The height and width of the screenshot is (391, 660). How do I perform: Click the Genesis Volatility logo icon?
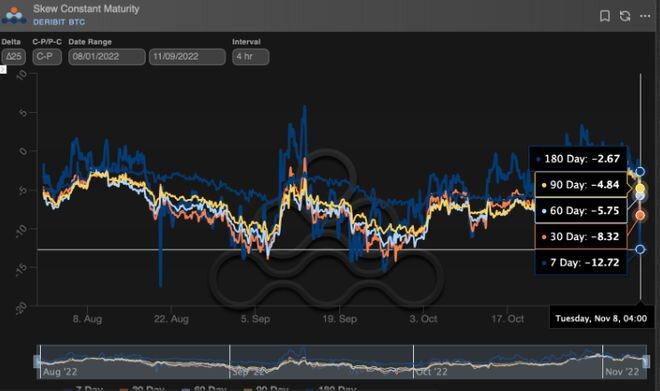pos(14,15)
